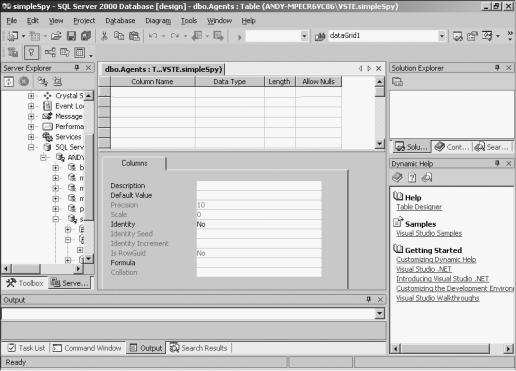This screenshot has height=371, width=516.
Task: Click the Server Explorer horizontal scrollbar thumb
Action: click(x=26, y=268)
